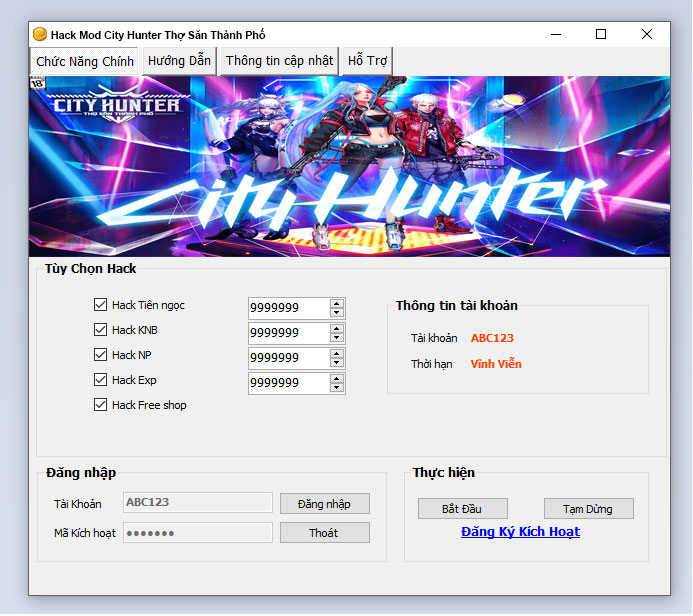Click the Thoát button
Image resolution: width=693 pixels, height=616 pixels.
(324, 533)
